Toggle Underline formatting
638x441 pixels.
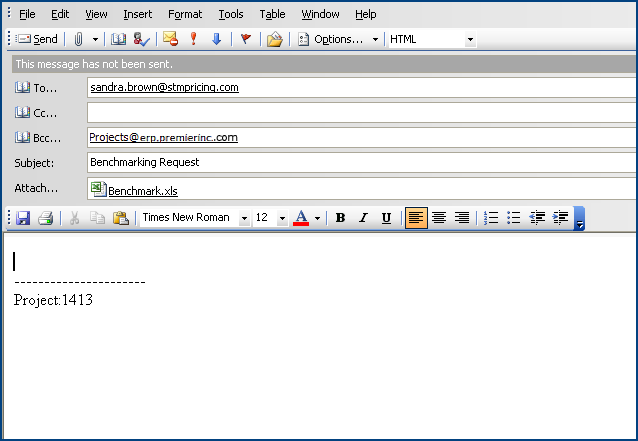point(386,218)
